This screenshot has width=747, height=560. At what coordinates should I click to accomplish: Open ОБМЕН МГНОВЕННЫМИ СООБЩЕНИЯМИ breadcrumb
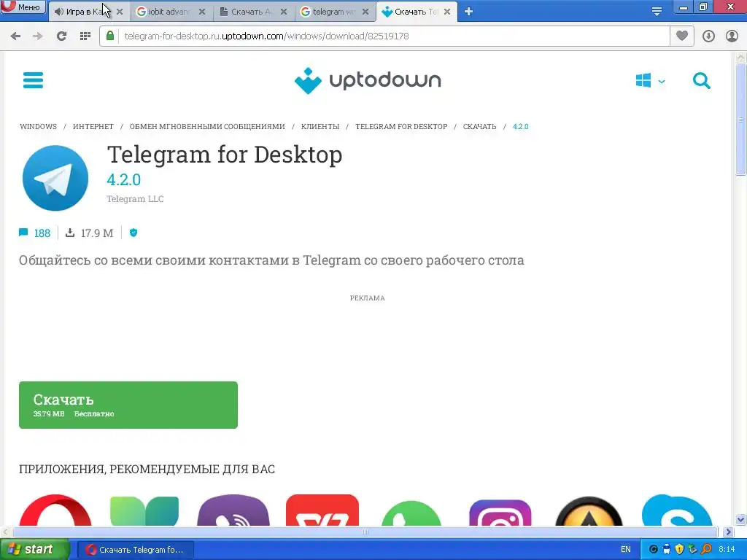(x=207, y=127)
